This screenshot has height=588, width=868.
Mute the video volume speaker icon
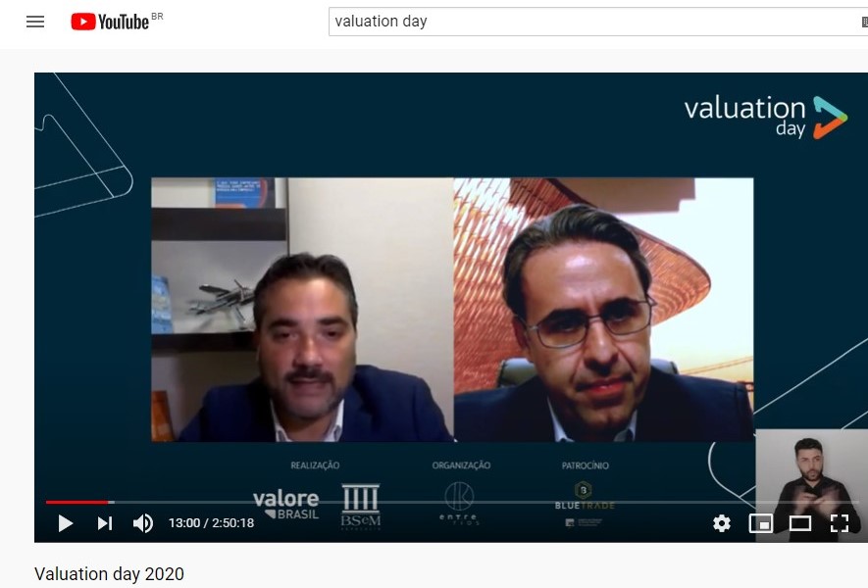click(x=143, y=523)
